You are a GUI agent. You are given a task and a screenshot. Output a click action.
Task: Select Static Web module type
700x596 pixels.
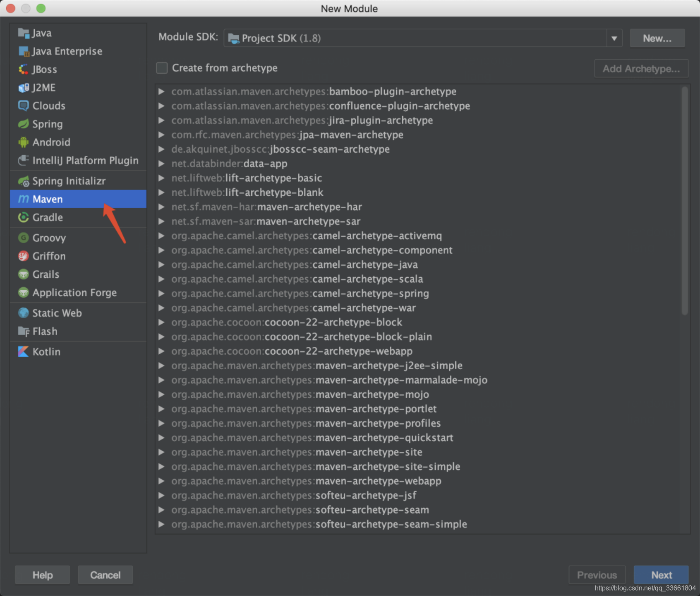pyautogui.click(x=78, y=313)
